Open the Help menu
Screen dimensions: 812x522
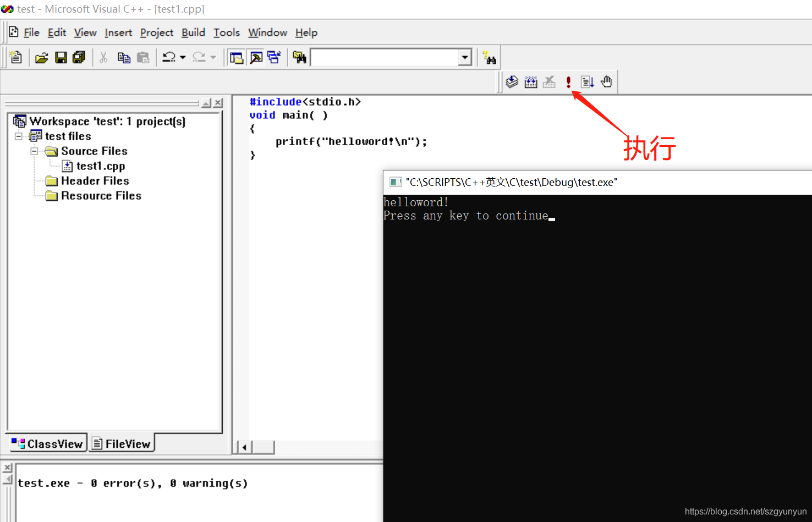tap(306, 32)
